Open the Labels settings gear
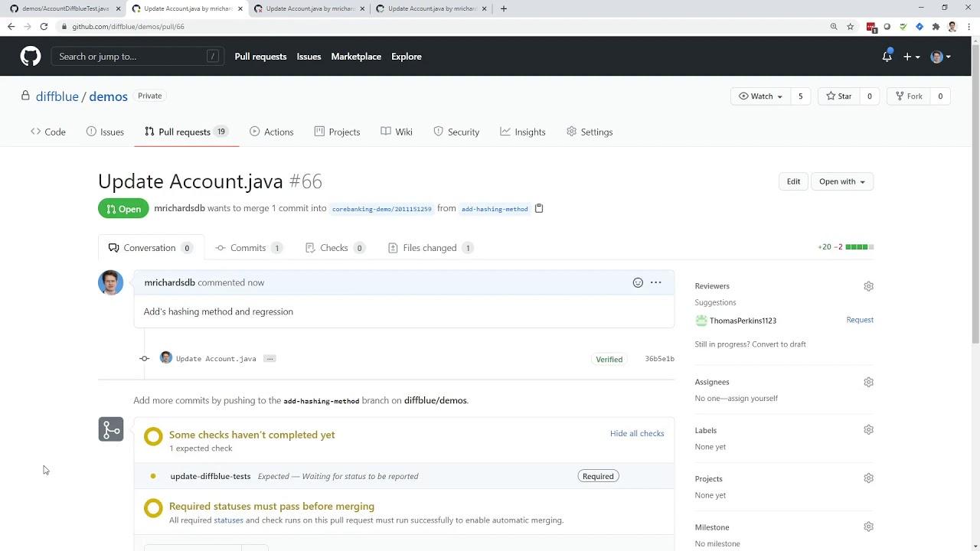980x551 pixels. point(868,430)
